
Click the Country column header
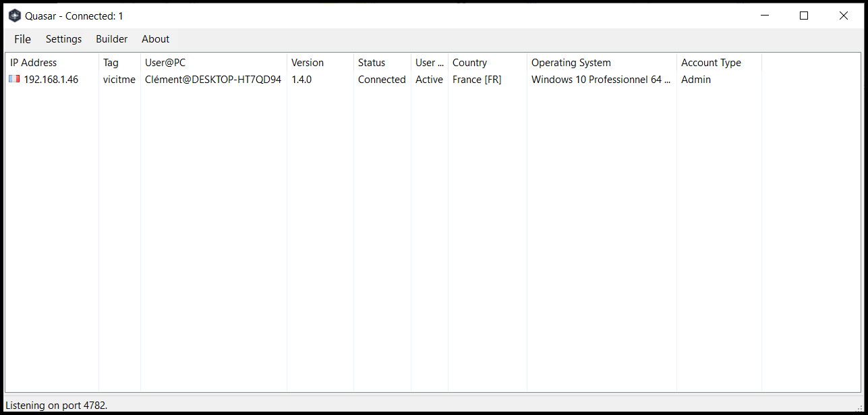coord(469,63)
